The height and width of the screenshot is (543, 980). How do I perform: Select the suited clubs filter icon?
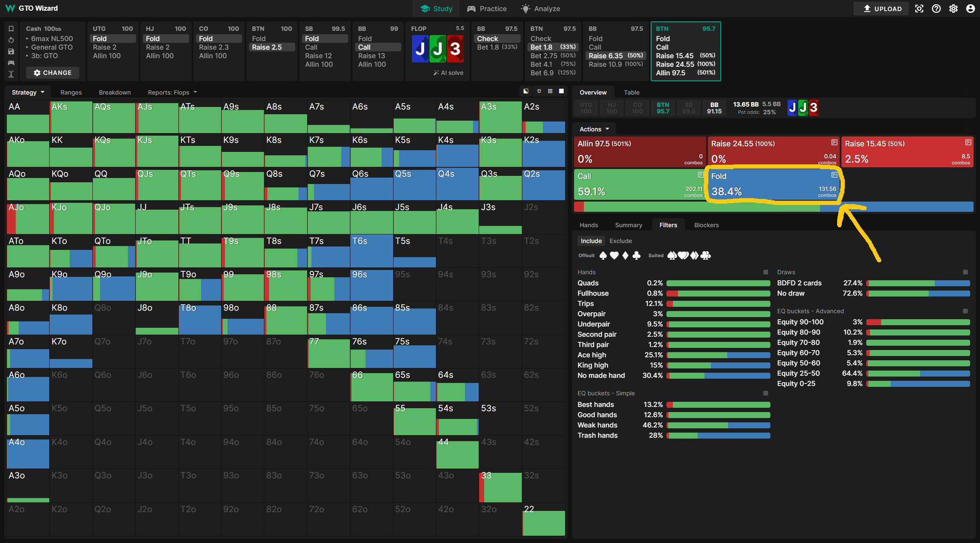click(706, 255)
